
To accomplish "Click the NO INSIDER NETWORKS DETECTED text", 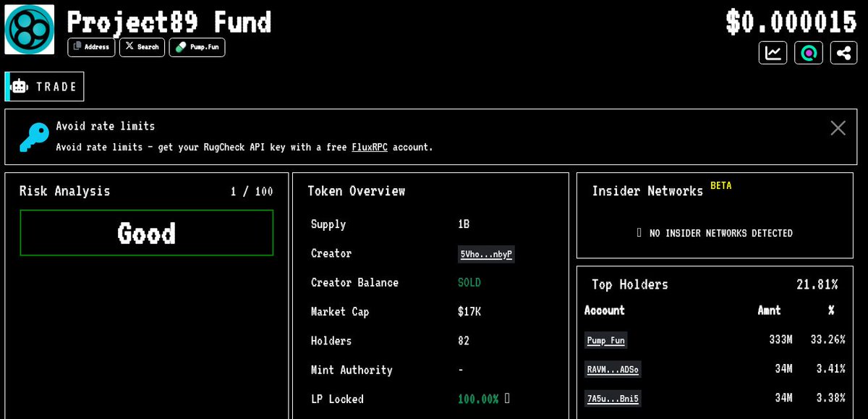I will point(721,233).
